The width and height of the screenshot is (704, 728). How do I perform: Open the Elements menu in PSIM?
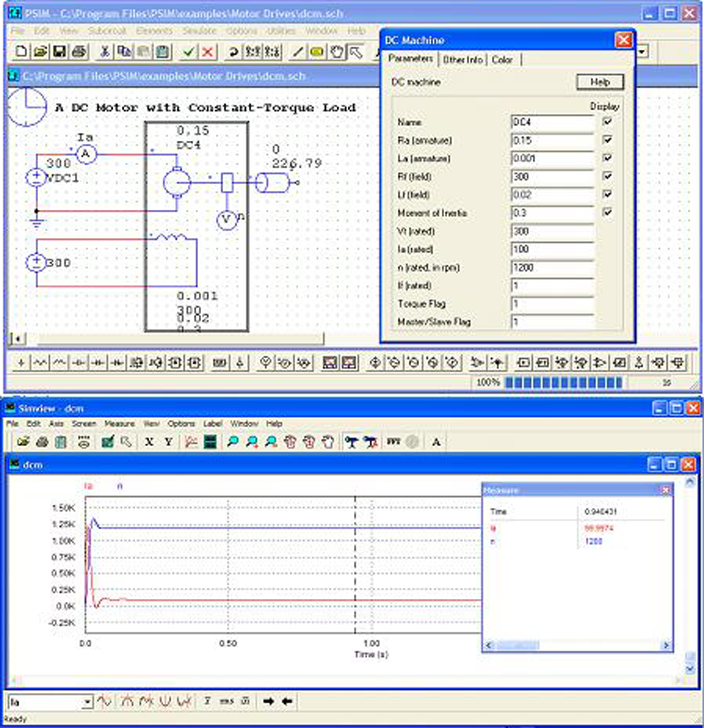pyautogui.click(x=154, y=31)
